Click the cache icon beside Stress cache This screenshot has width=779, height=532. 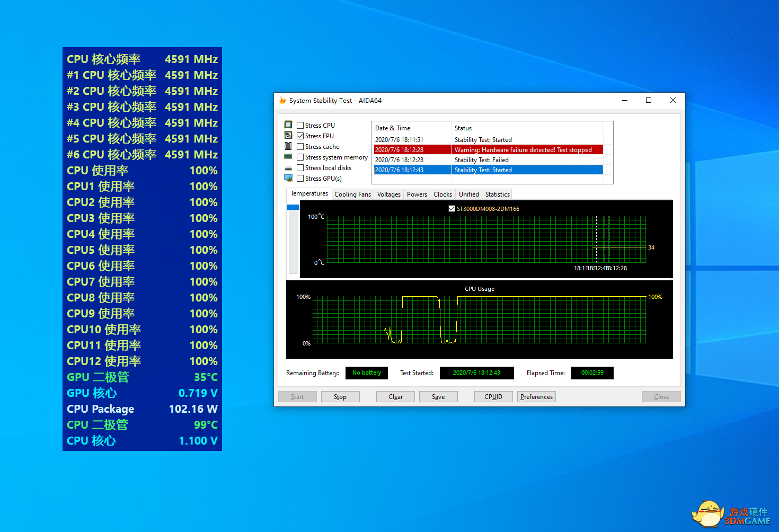[288, 146]
